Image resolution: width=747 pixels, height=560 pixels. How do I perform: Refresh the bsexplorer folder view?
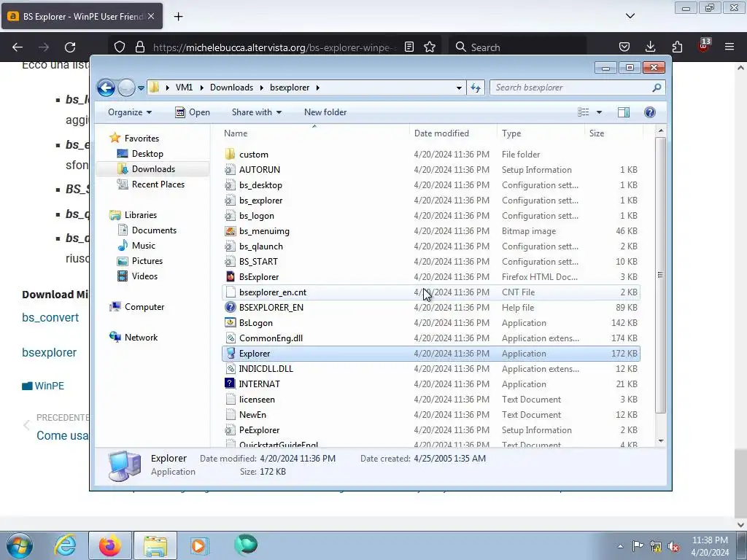tap(476, 87)
